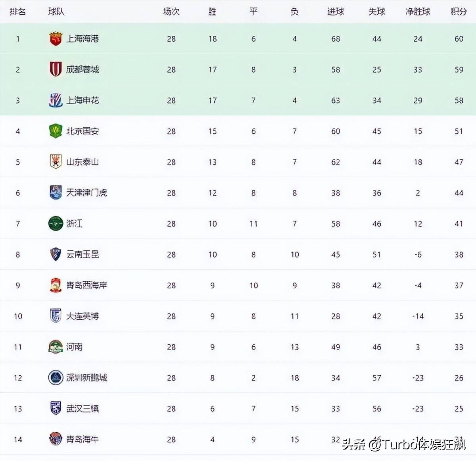The width and height of the screenshot is (476, 461).
Task: Click the Shandong Taishan (山东泰山) team crest
Action: [56, 162]
